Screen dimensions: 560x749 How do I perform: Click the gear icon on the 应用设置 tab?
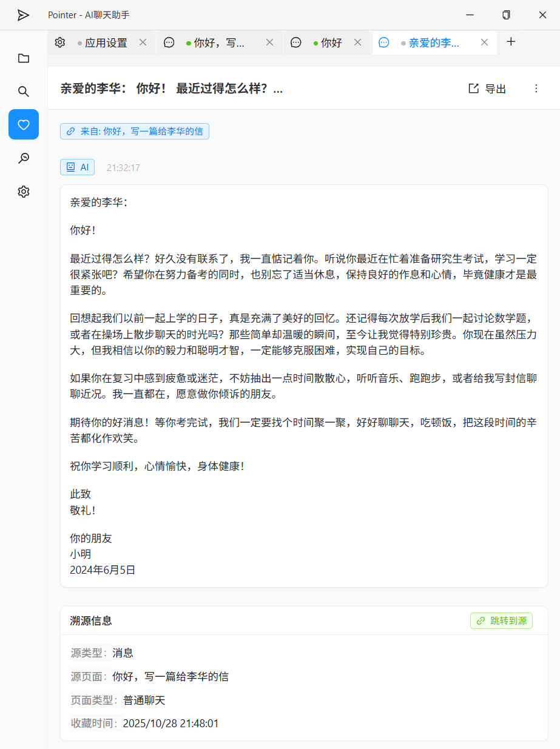[59, 42]
